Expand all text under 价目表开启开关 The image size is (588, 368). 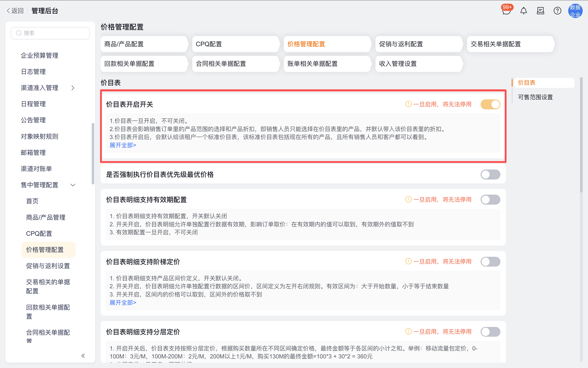123,145
